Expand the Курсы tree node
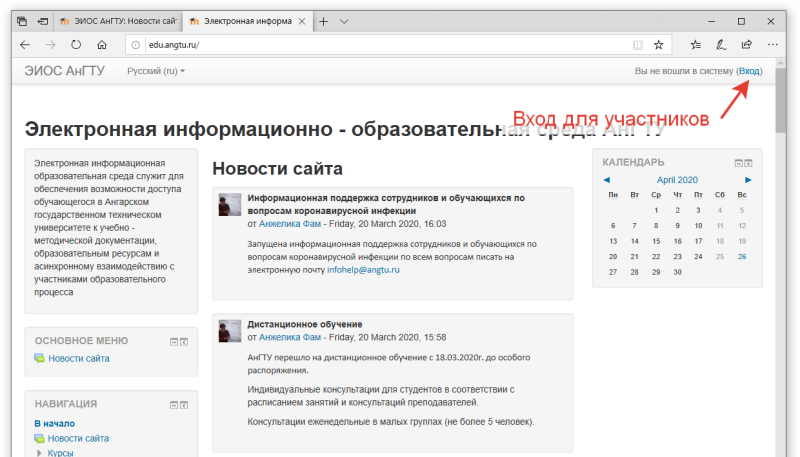 pos(39,452)
